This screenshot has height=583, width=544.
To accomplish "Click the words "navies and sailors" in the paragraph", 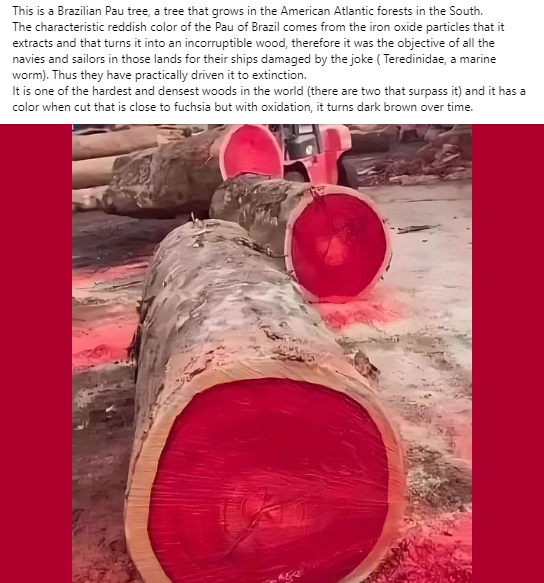I will [53, 59].
